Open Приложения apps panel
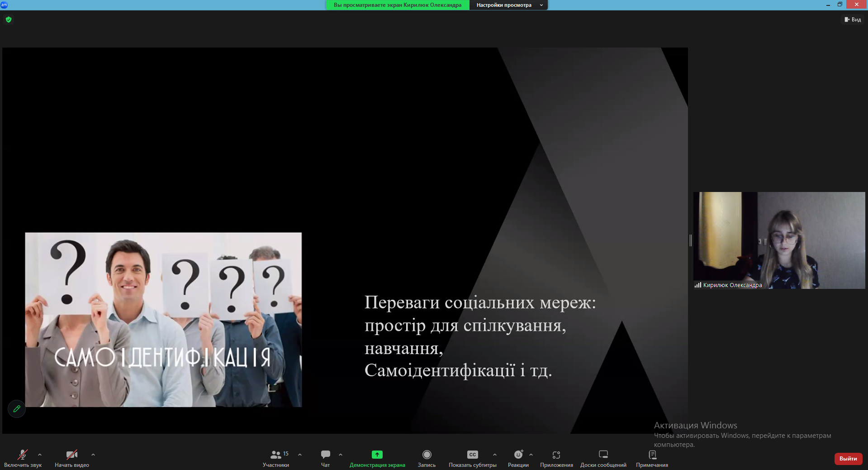 point(556,458)
